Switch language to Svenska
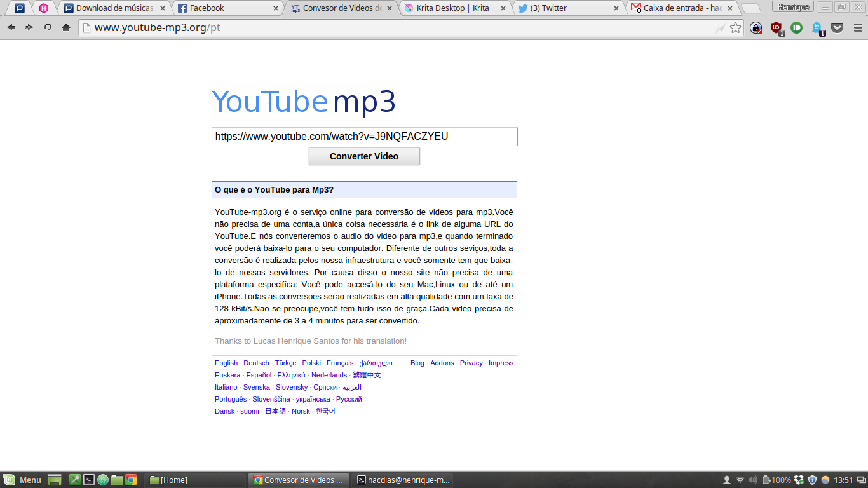Viewport: 868px width, 488px height. pos(257,387)
